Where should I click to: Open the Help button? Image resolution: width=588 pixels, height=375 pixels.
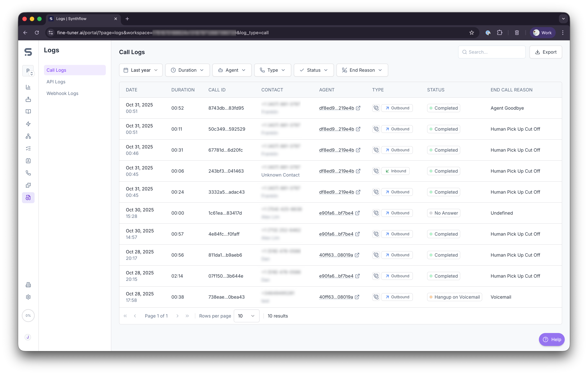click(x=551, y=339)
